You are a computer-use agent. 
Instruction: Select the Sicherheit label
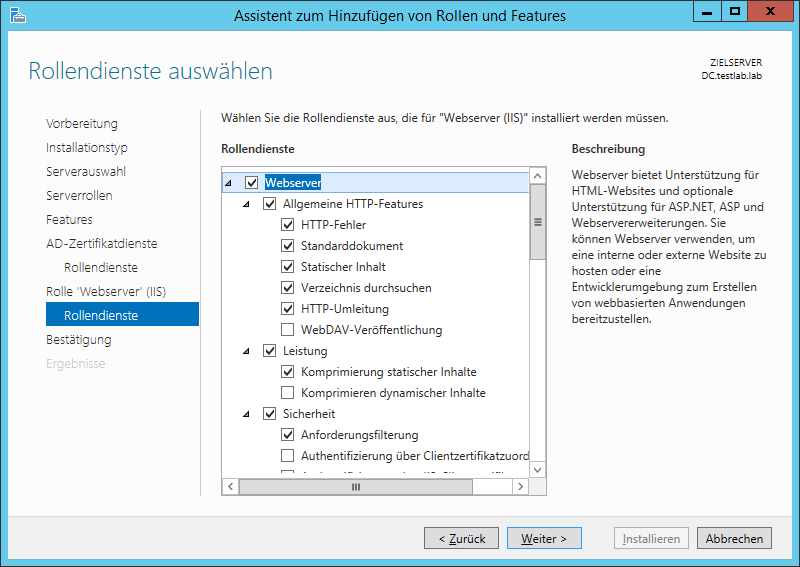309,413
